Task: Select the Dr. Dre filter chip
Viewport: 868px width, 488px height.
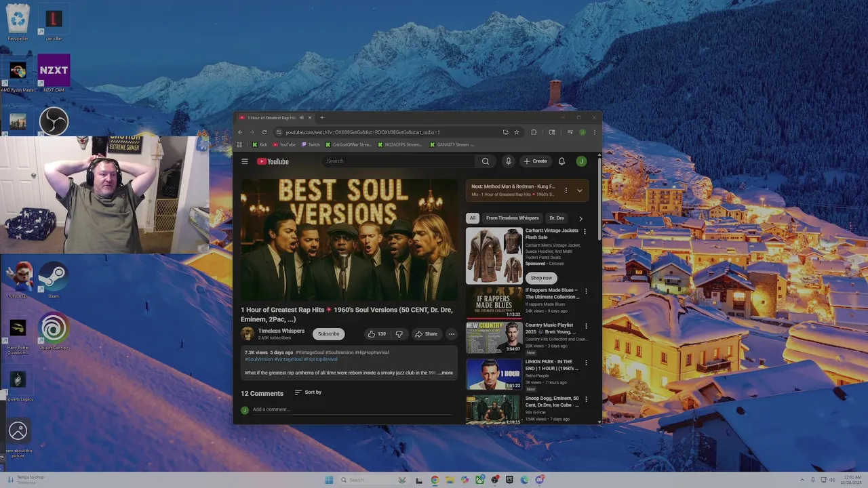Action: coord(556,218)
